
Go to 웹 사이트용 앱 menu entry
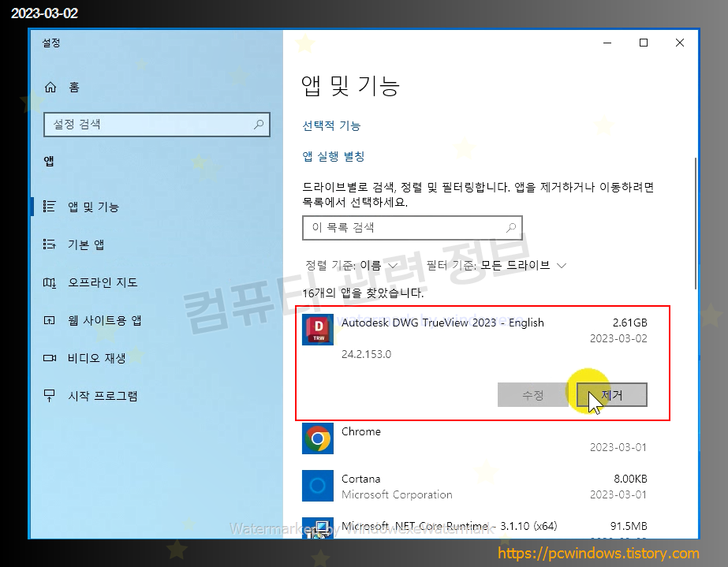pos(104,320)
